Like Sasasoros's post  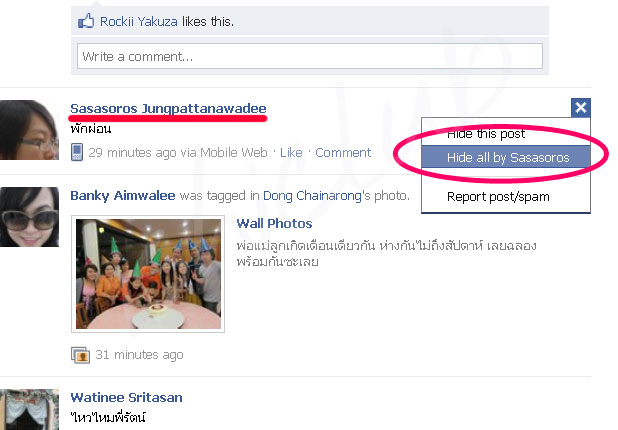tap(291, 153)
